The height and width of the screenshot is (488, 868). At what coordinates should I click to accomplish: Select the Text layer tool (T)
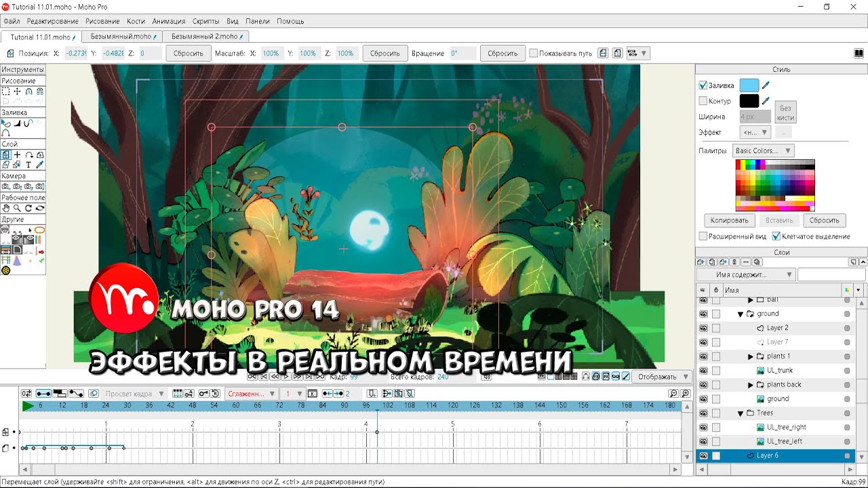click(x=28, y=165)
